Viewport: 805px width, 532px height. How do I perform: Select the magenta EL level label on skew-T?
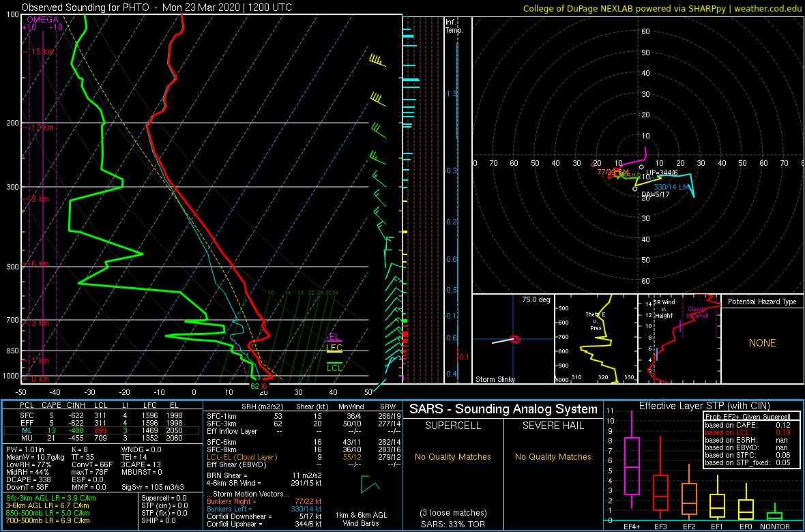tap(334, 337)
